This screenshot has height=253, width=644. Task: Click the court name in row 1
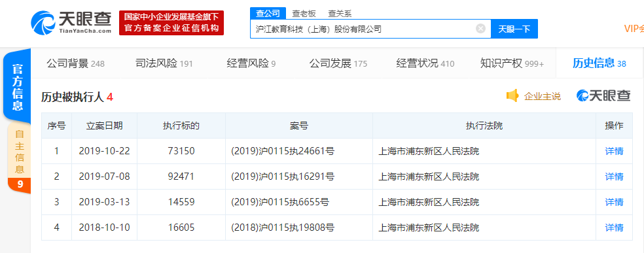tap(429, 151)
